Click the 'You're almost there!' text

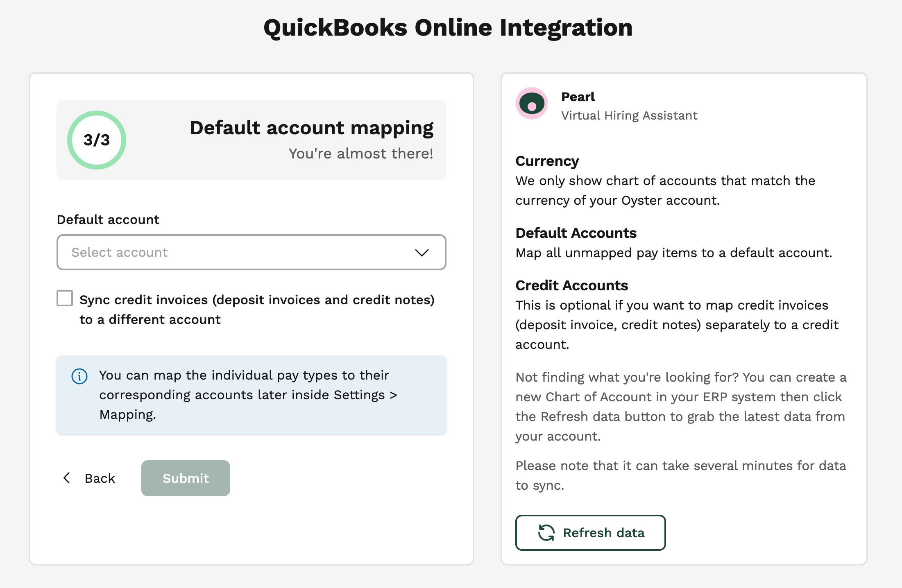pos(361,154)
